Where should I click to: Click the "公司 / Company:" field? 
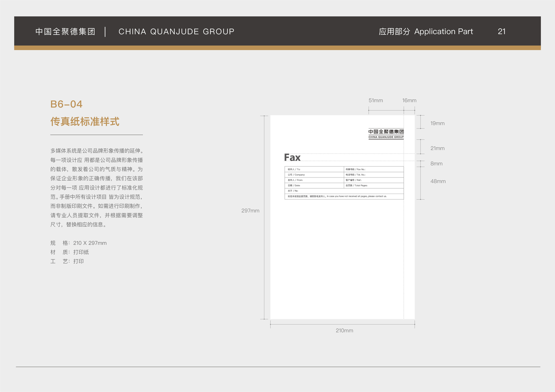click(314, 174)
